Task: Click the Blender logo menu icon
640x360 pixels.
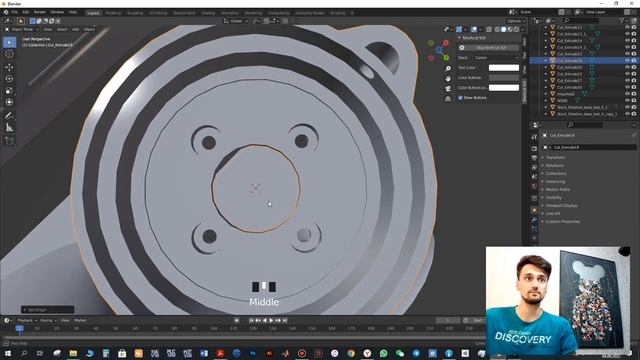Action: 6,13
